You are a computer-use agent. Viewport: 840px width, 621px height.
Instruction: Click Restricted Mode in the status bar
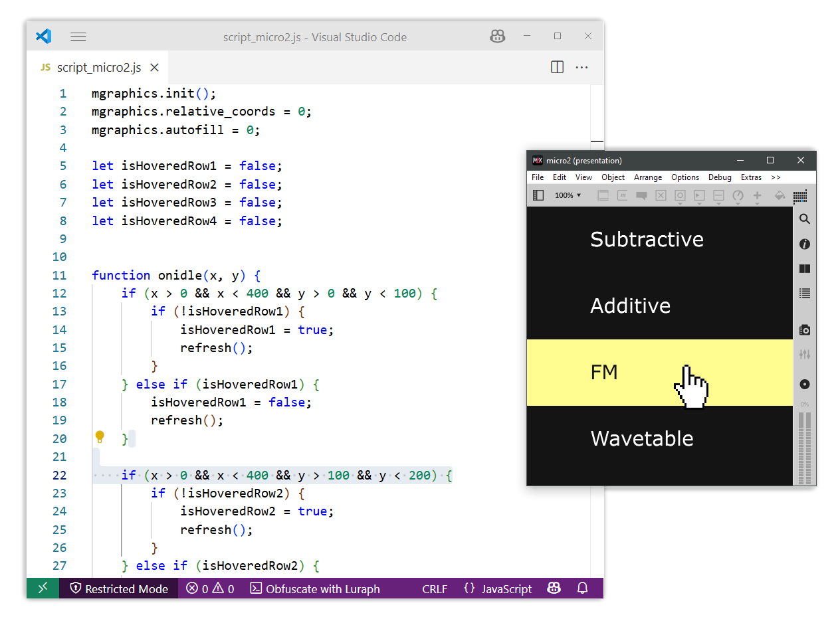[119, 588]
